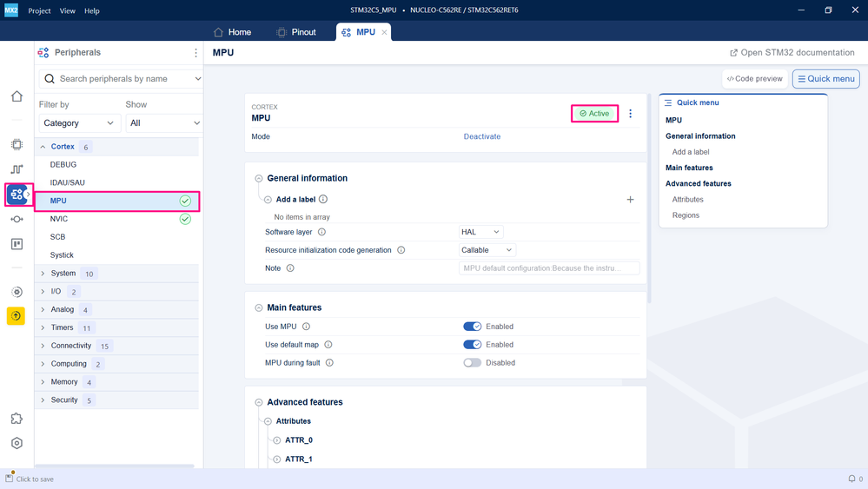Open the Peripherals panel three-dot menu
Screen dimensions: 868x489
[x=195, y=53]
